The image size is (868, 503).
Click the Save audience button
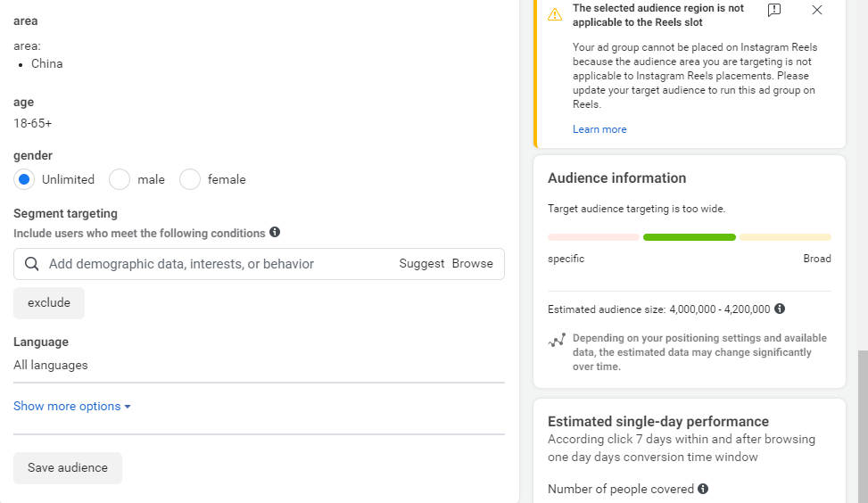(68, 467)
